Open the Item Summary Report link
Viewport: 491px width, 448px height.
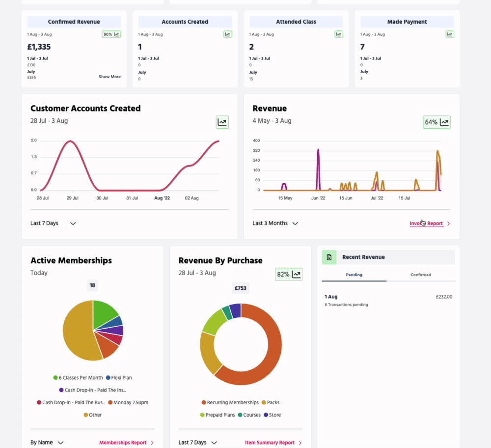click(x=273, y=443)
